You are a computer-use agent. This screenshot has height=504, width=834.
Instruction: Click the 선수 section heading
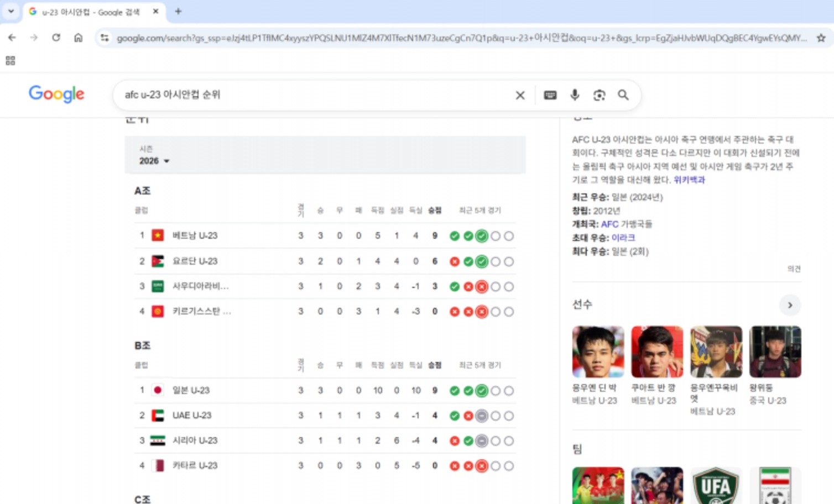[x=582, y=305]
